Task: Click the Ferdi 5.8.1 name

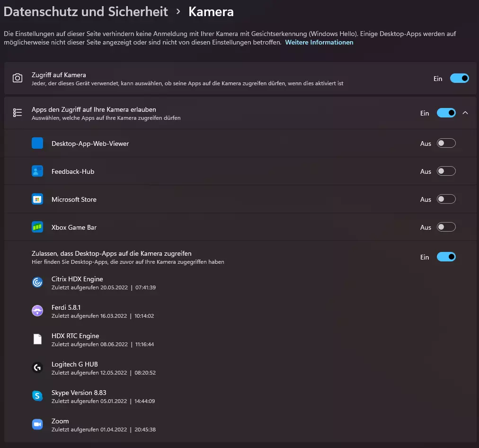Action: click(66, 307)
